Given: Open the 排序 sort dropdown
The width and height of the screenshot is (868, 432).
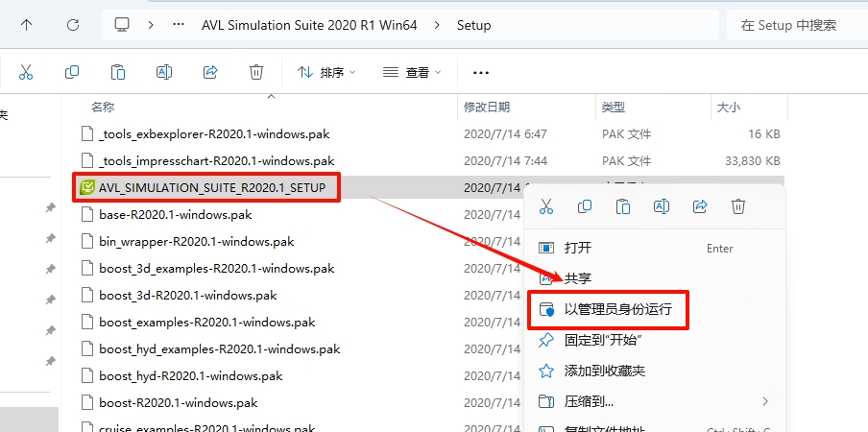Looking at the screenshot, I should point(326,72).
